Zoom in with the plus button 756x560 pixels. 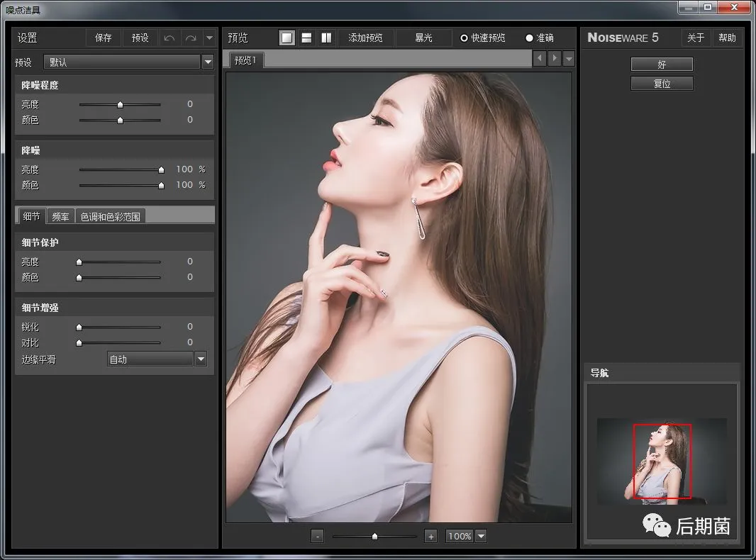pyautogui.click(x=430, y=537)
